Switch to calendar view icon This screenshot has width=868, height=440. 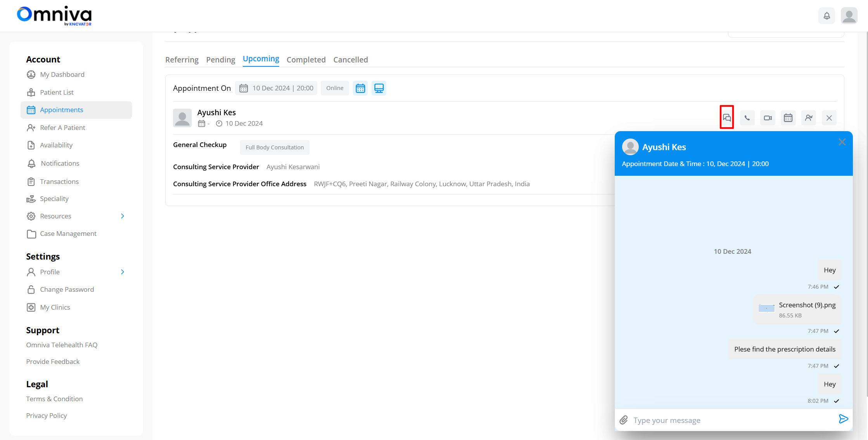click(360, 88)
